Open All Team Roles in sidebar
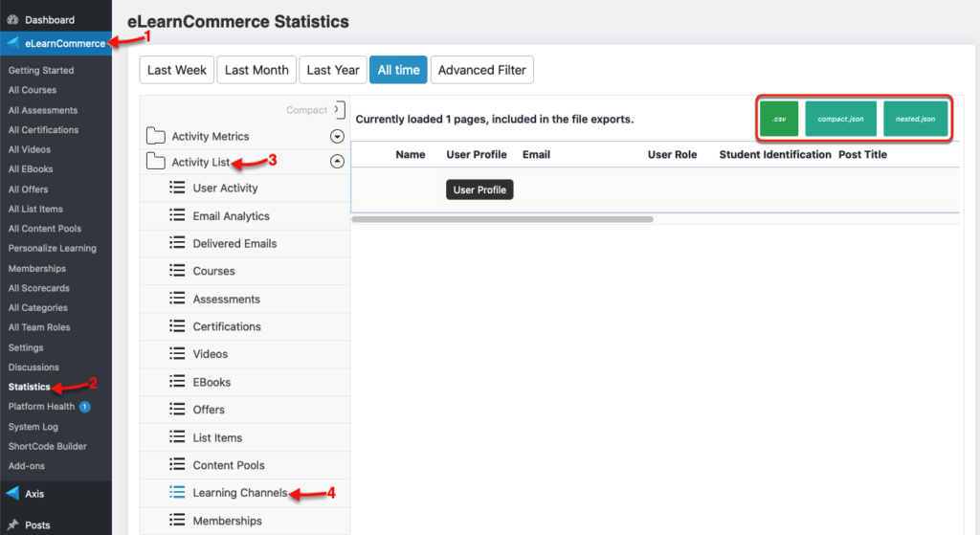Image resolution: width=980 pixels, height=535 pixels. coord(39,327)
